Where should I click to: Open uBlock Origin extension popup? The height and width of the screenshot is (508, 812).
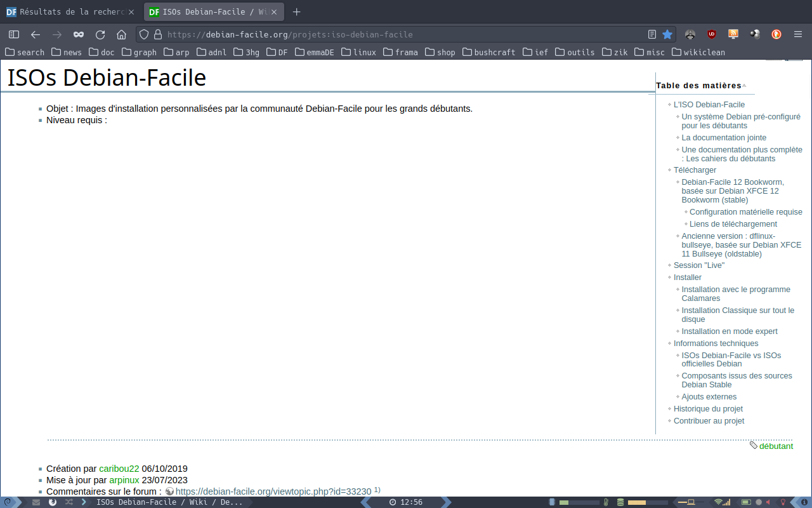tap(712, 34)
